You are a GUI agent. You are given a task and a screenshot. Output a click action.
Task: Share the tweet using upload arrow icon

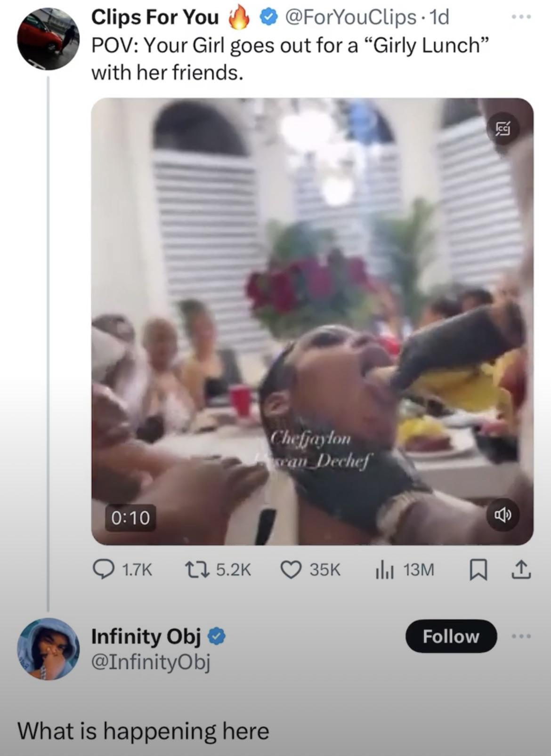click(x=521, y=570)
